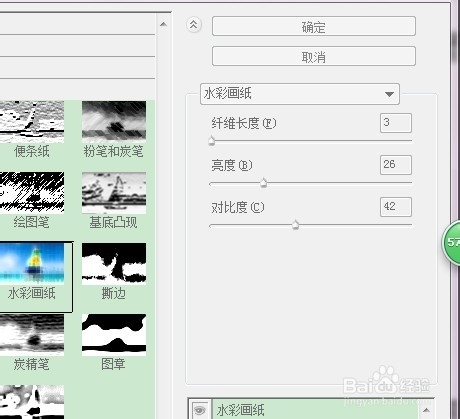This screenshot has height=419, width=460.
Task: Click the 亮度 value field
Action: point(396,165)
